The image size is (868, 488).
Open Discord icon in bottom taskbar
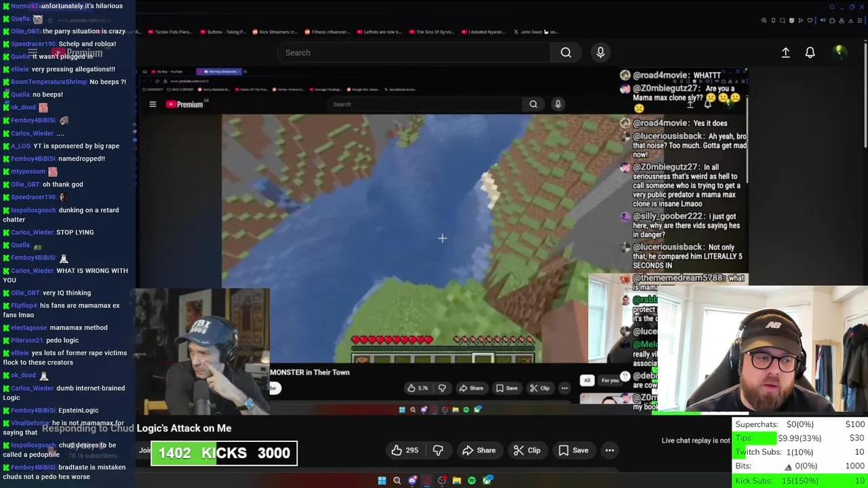pos(412,481)
